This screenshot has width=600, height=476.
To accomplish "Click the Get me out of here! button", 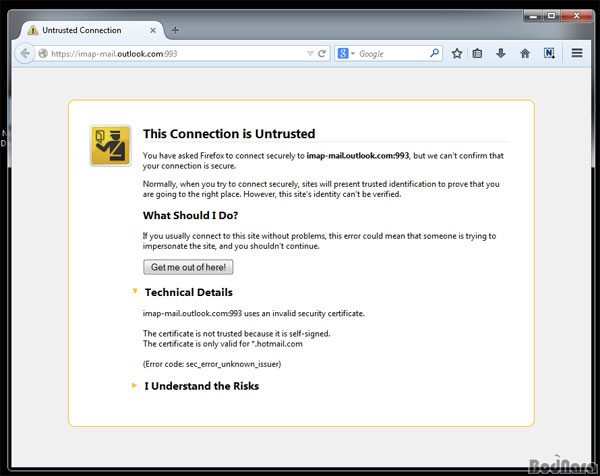I will coord(188,267).
